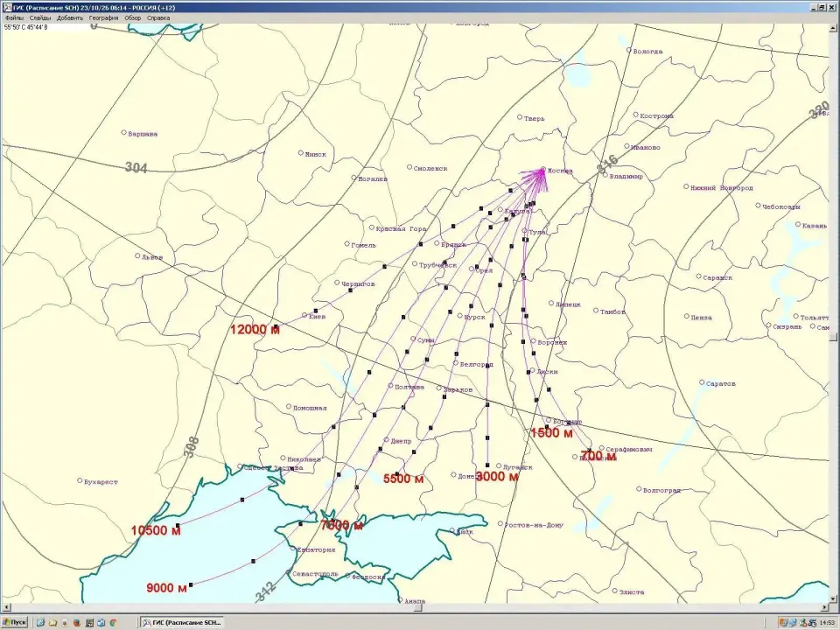
Task: Click the scroll-right arrow below the map
Action: pos(825,607)
